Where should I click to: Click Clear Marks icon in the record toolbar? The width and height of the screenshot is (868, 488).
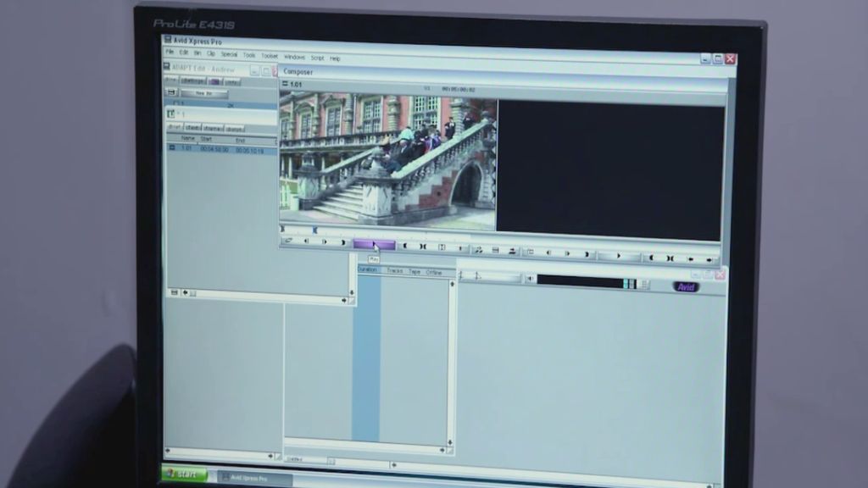[670, 258]
